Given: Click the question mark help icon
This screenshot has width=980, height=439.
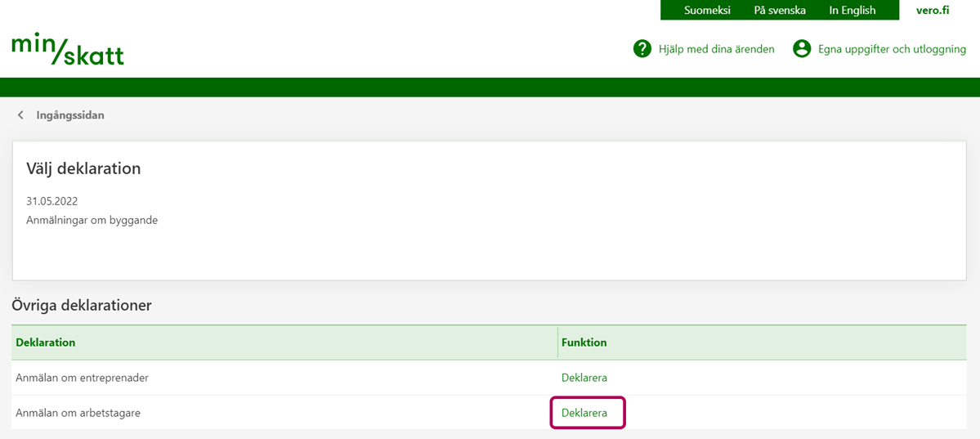Looking at the screenshot, I should [x=642, y=49].
